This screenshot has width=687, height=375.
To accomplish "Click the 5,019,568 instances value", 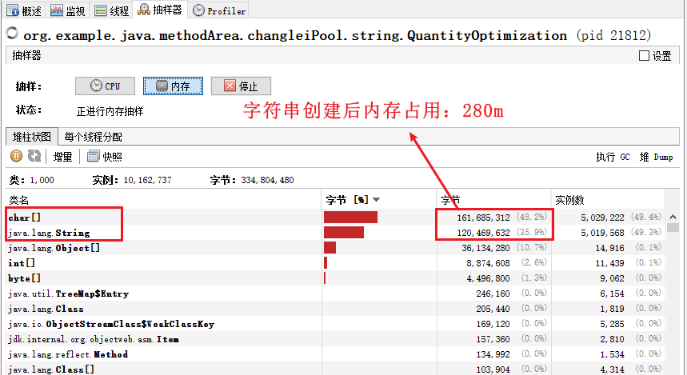I will click(602, 233).
